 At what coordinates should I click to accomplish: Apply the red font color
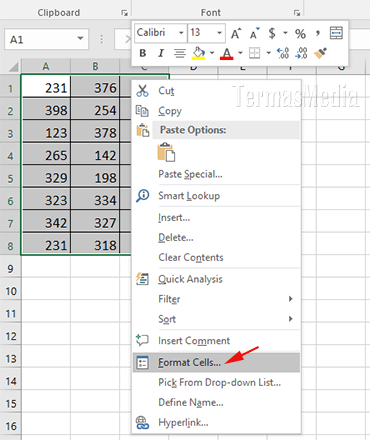(227, 53)
